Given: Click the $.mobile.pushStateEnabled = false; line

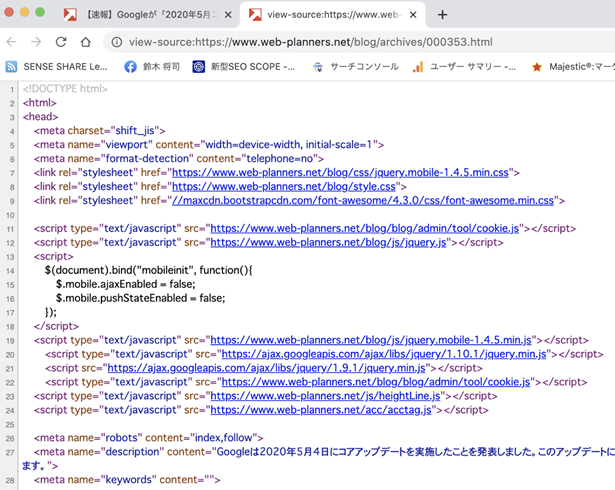Looking at the screenshot, I should [140, 298].
